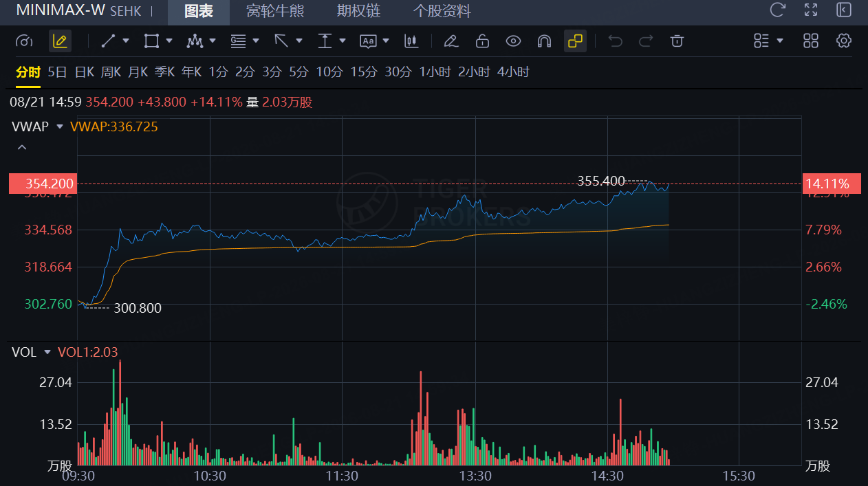Click the candlestick bars icon

(411, 41)
